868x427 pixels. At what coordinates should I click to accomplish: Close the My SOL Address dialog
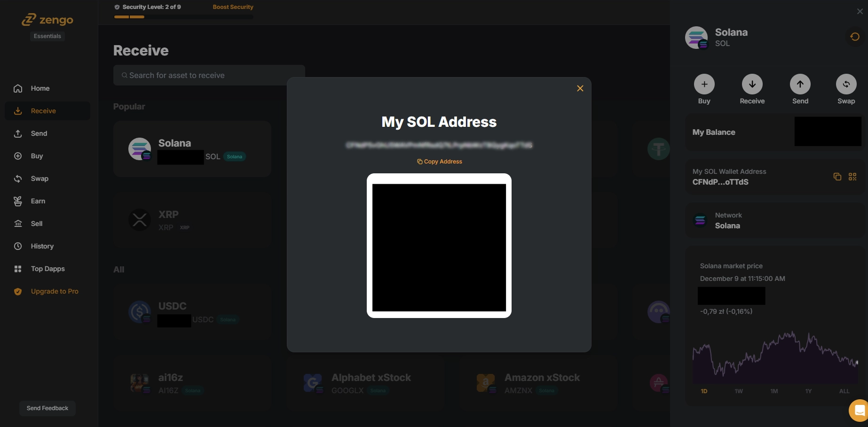tap(580, 88)
